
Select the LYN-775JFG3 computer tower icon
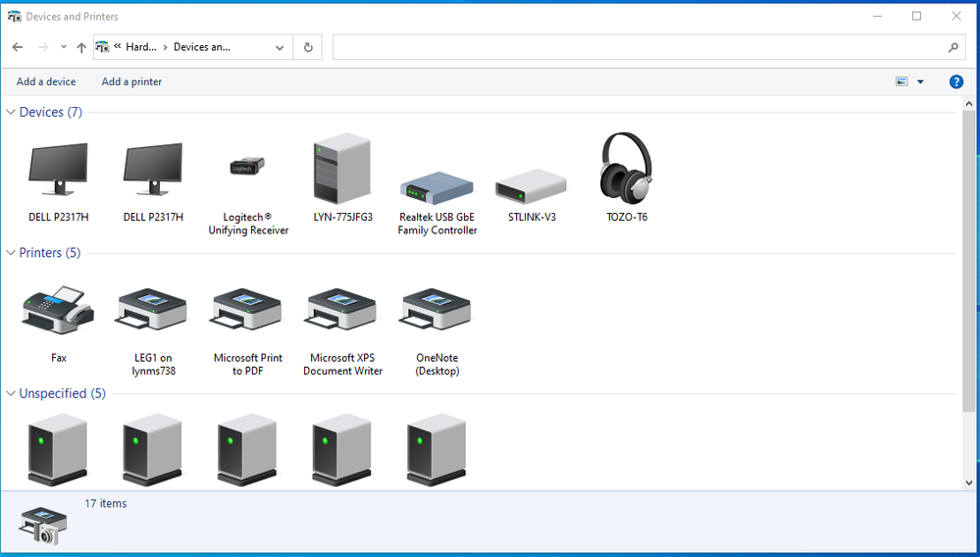tap(342, 168)
